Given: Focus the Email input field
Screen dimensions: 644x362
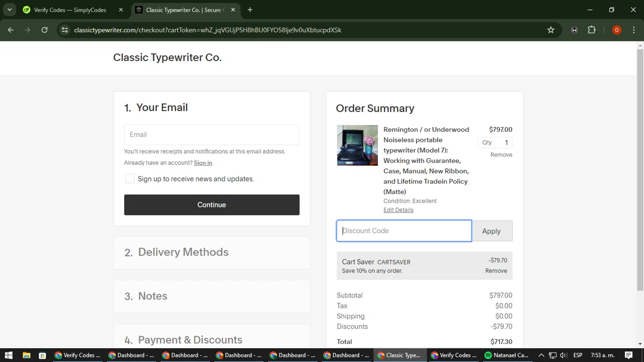Looking at the screenshot, I should [212, 134].
